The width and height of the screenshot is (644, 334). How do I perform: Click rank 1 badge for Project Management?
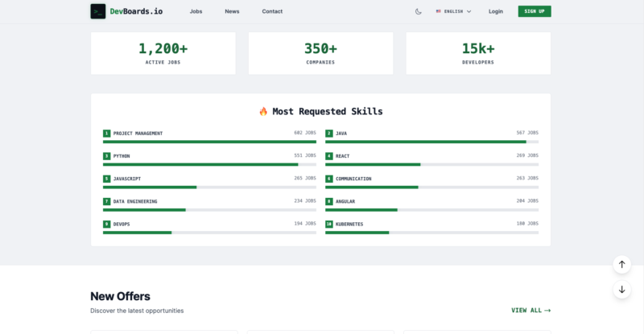106,133
